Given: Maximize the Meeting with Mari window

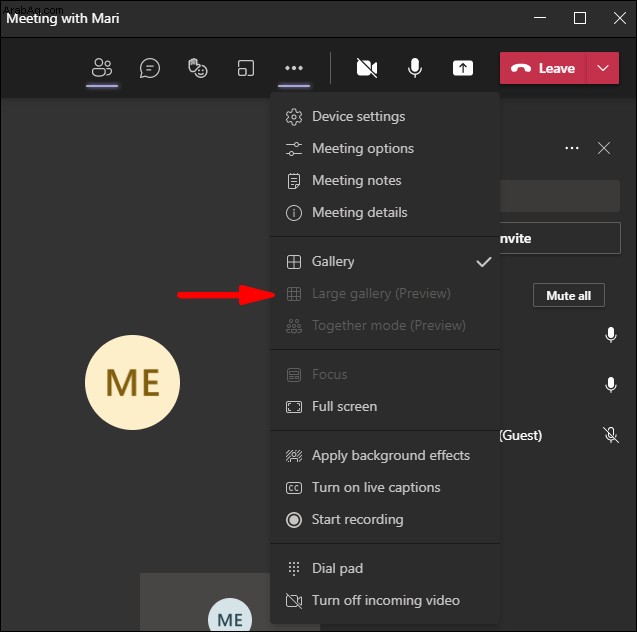Looking at the screenshot, I should (x=580, y=18).
